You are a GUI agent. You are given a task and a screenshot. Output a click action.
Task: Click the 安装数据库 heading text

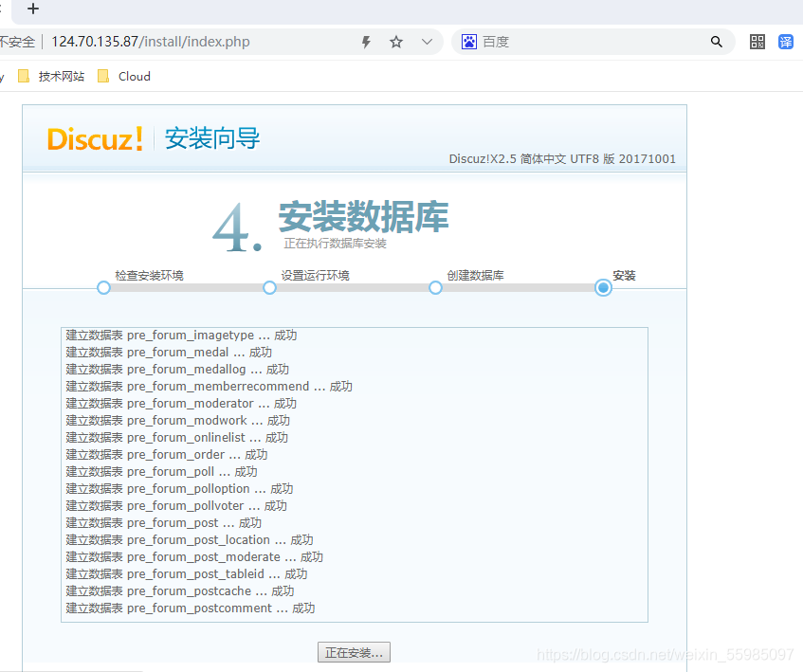[x=364, y=216]
